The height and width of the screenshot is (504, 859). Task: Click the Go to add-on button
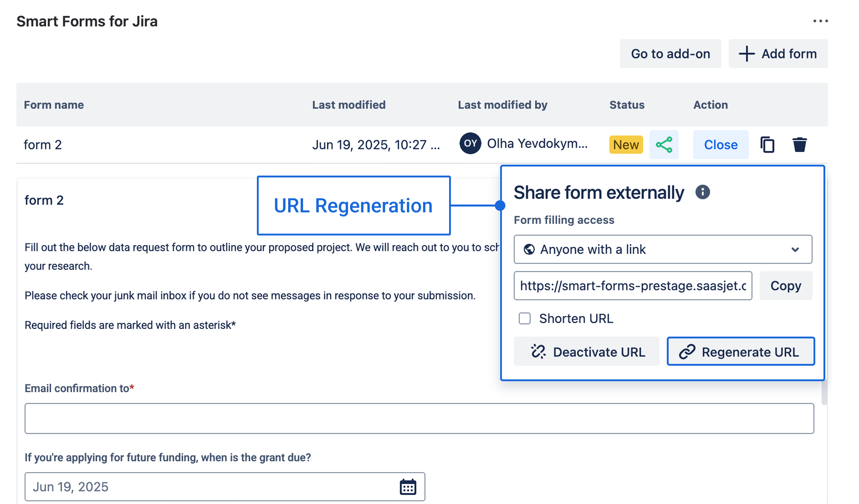pos(670,54)
